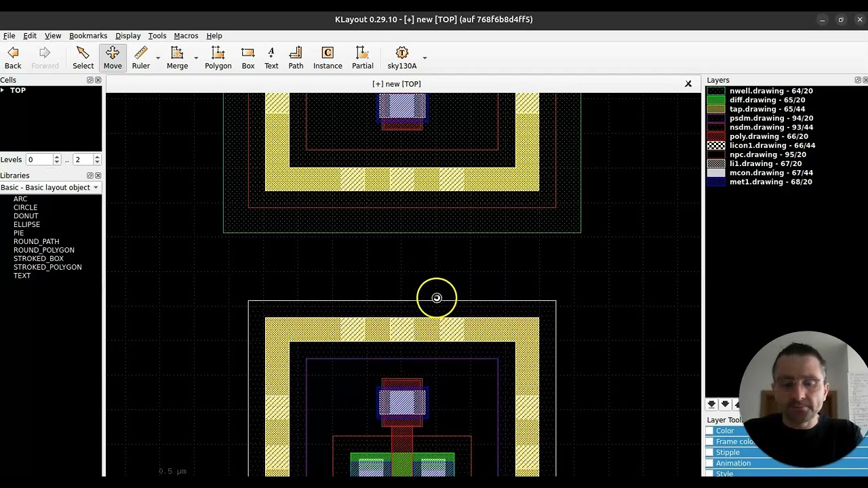The height and width of the screenshot is (488, 868).
Task: Select the Path drawing tool
Action: click(296, 58)
